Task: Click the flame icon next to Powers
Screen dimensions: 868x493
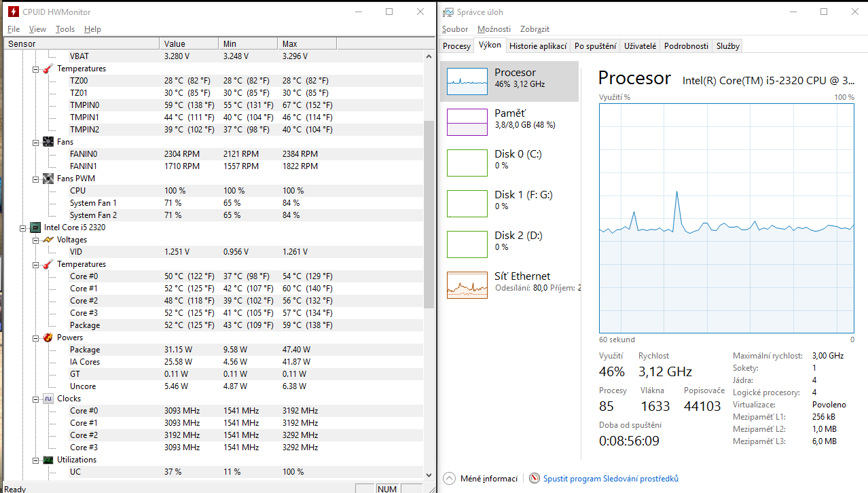Action: (48, 337)
